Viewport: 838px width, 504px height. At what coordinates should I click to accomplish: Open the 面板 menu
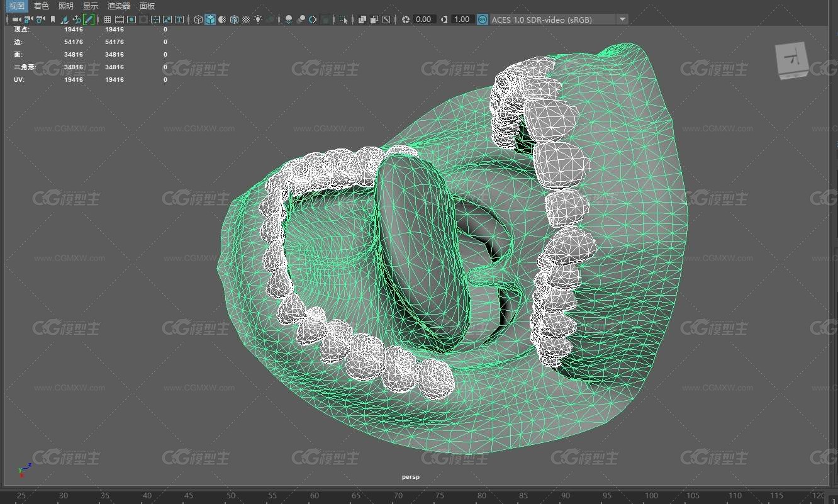[x=147, y=6]
